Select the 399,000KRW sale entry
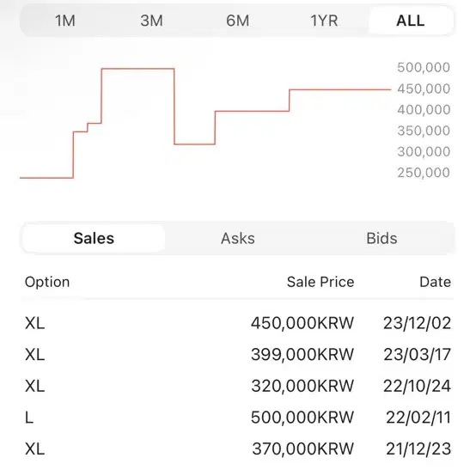 pyautogui.click(x=238, y=355)
